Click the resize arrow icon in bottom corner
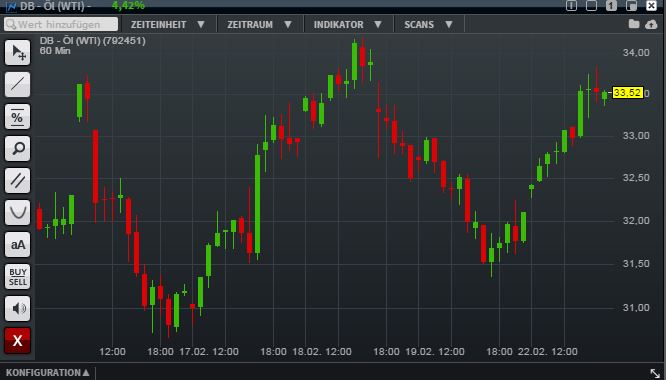Viewport: 666px width, 380px height. click(x=655, y=373)
